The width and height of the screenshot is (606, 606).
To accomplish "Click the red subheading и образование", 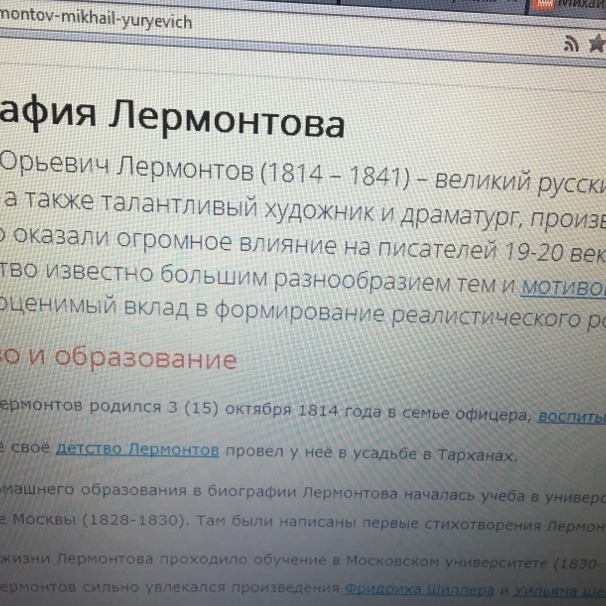I will point(133,357).
